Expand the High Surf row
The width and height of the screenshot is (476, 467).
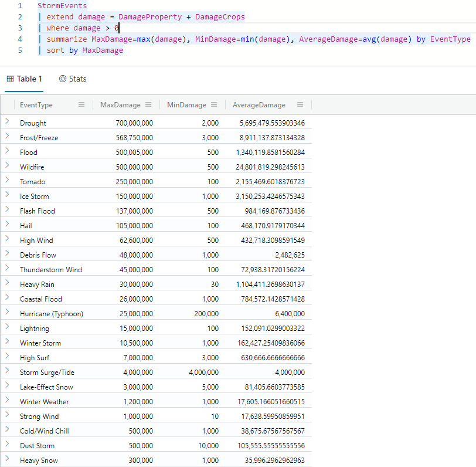pyautogui.click(x=7, y=356)
